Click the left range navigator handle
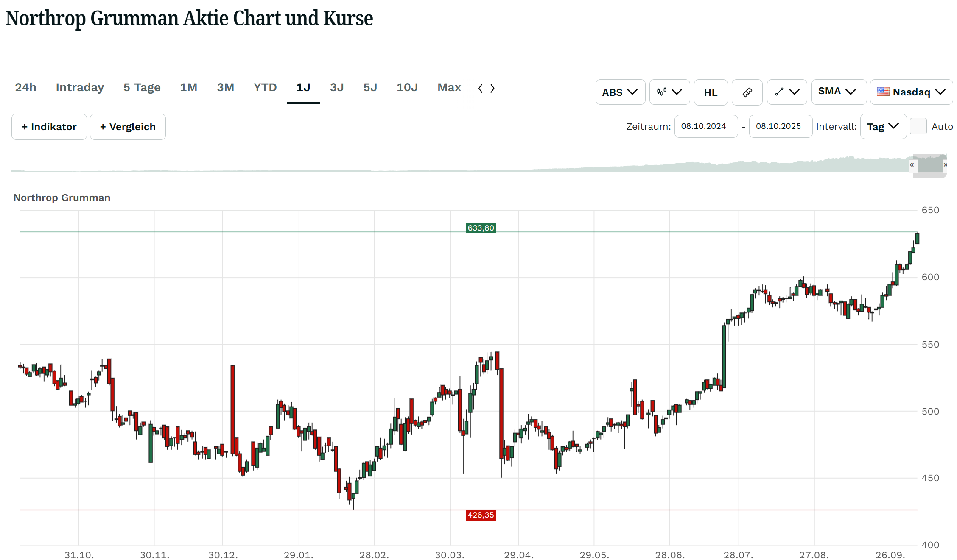 (x=912, y=165)
